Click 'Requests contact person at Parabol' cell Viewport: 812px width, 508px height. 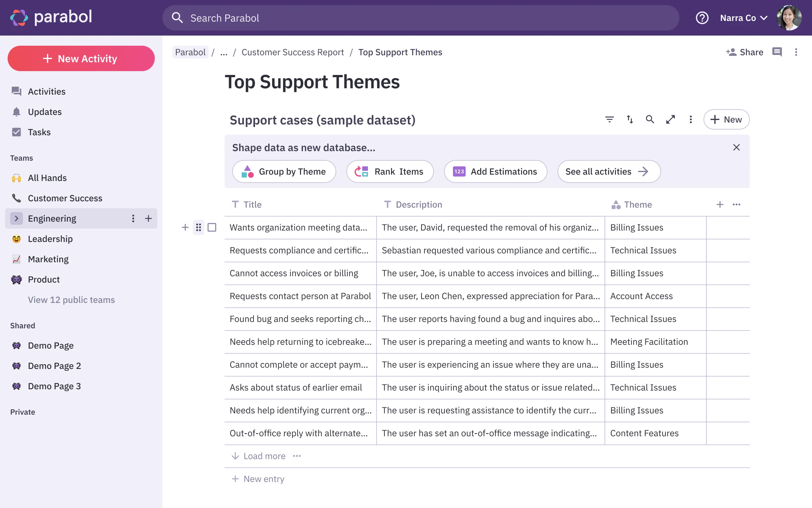(x=300, y=296)
